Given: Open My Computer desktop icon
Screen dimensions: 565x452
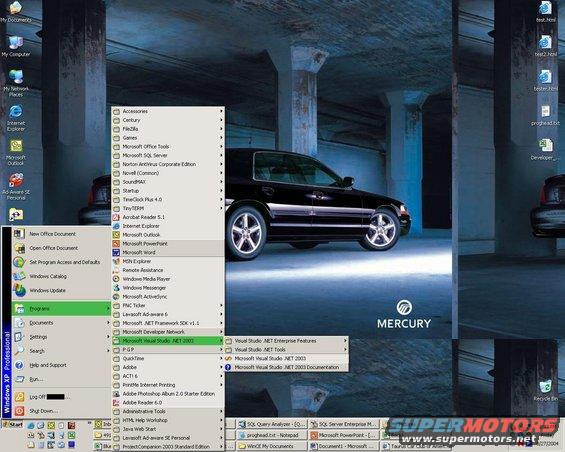Looking at the screenshot, I should pos(15,46).
